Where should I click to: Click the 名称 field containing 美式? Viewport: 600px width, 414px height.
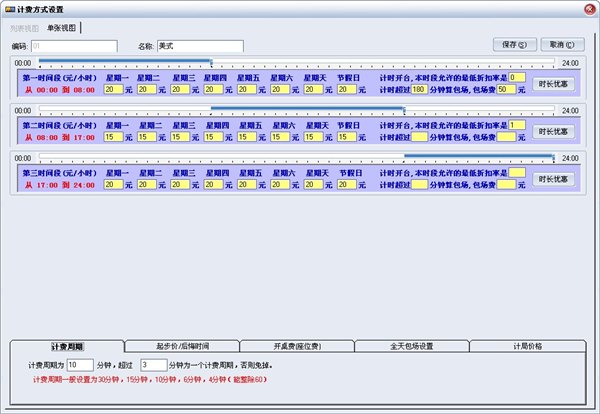[200, 46]
